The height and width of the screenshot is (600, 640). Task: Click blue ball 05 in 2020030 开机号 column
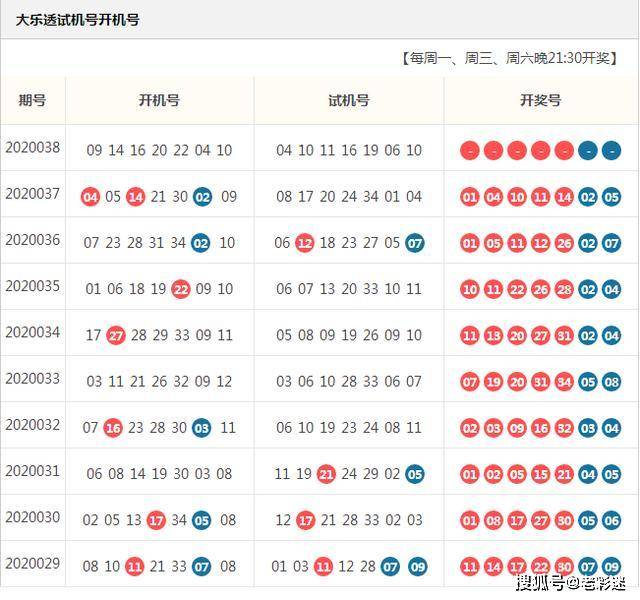tap(201, 520)
